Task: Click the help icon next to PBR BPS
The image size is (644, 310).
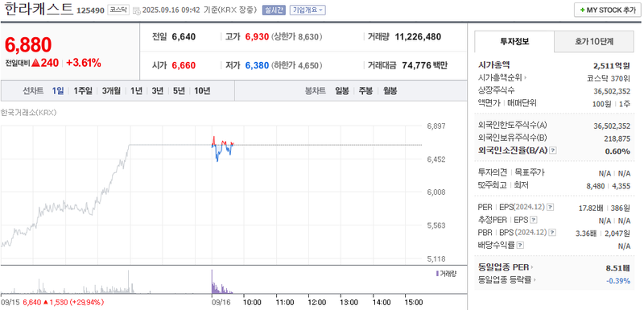Action: pos(553,233)
